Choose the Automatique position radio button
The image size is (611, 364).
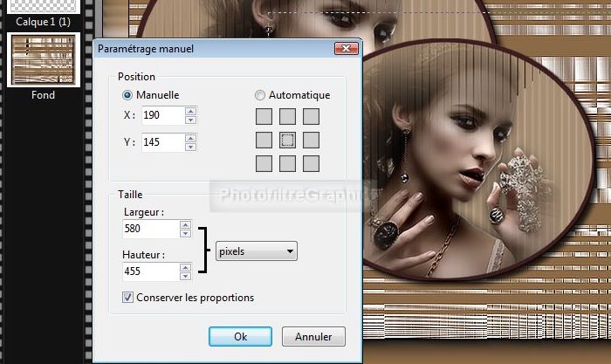point(260,95)
